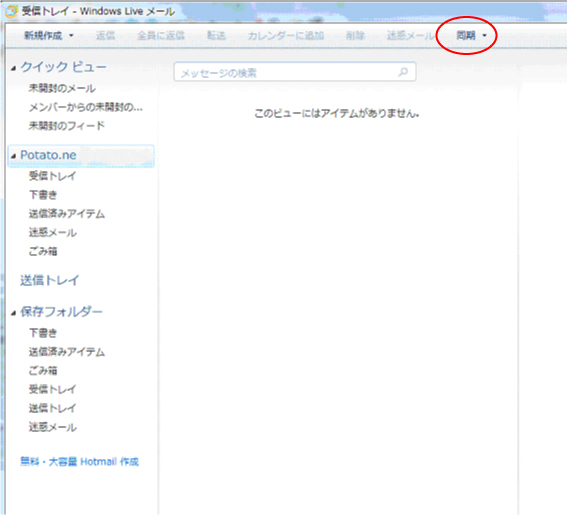Click the search magnifier icon
This screenshot has height=515, width=567.
403,72
